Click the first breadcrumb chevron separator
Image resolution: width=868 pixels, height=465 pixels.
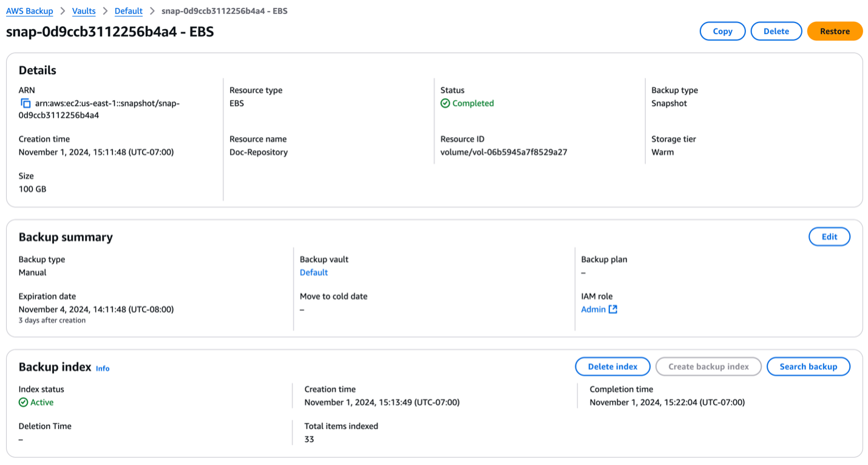[63, 11]
